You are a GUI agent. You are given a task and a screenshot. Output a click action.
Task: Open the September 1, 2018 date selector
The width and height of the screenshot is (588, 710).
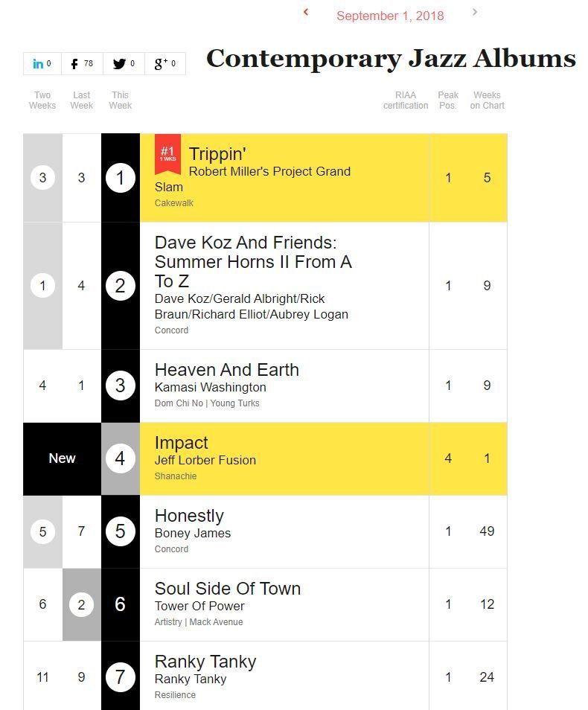390,16
